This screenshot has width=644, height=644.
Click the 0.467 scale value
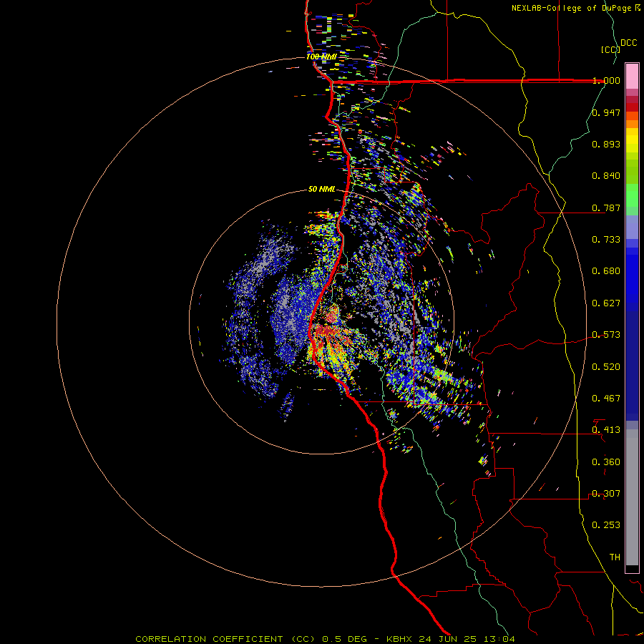pos(606,399)
